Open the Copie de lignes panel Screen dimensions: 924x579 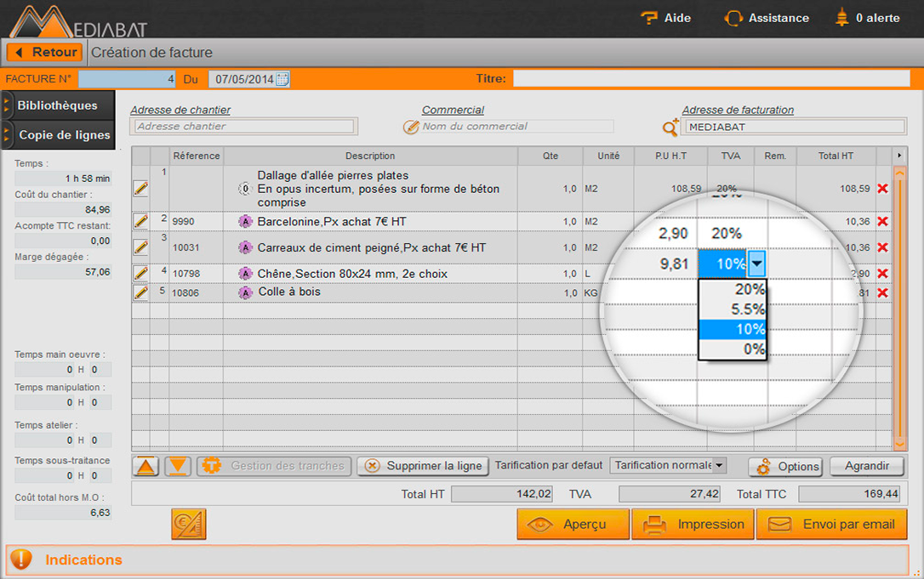(x=57, y=134)
